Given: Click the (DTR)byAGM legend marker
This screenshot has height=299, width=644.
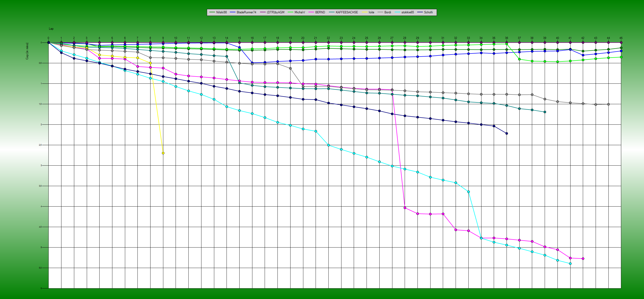Looking at the screenshot, I should [262, 12].
